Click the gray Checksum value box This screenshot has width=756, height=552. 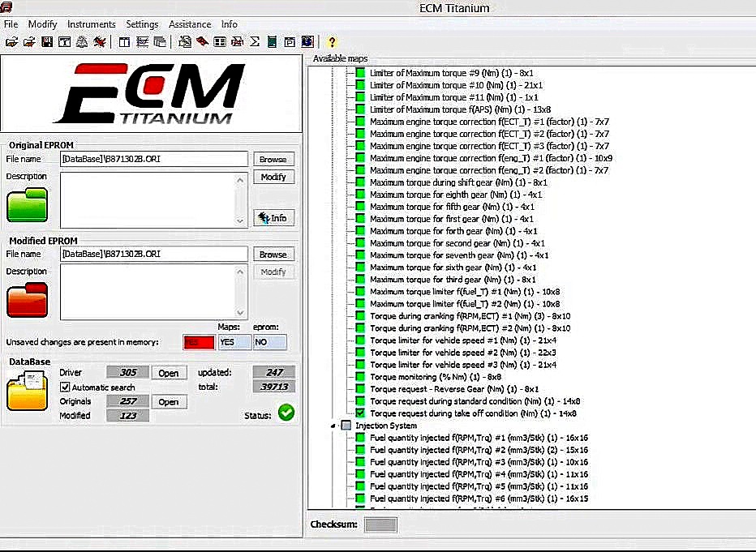(x=381, y=524)
